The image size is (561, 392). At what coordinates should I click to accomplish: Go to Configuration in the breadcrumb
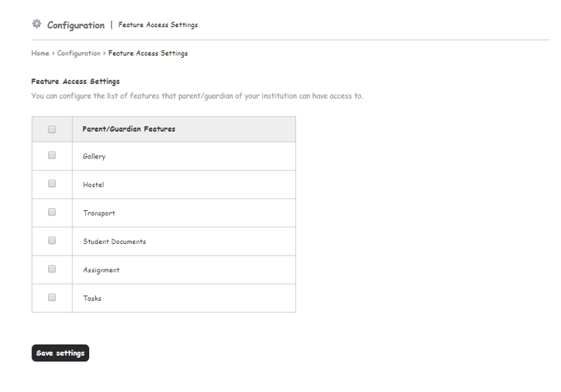pos(79,53)
